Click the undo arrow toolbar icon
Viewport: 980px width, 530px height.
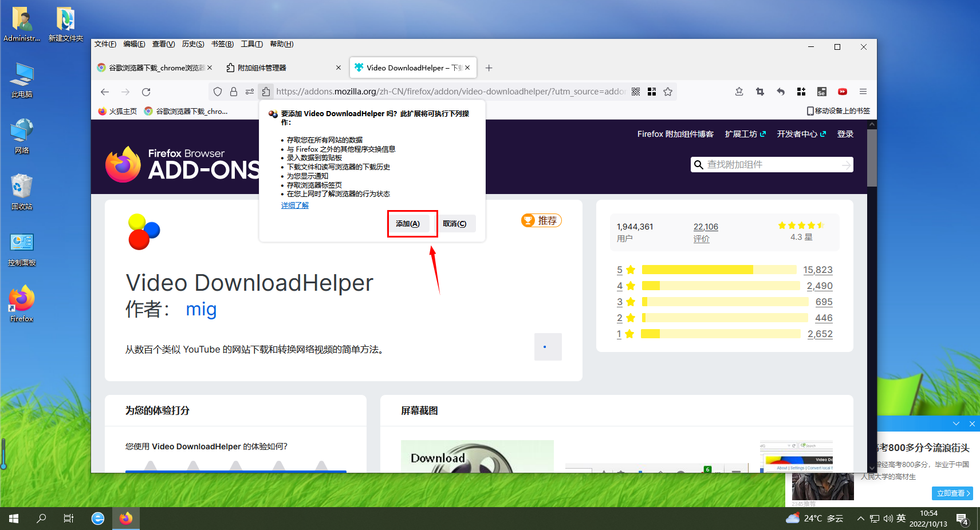(x=781, y=92)
